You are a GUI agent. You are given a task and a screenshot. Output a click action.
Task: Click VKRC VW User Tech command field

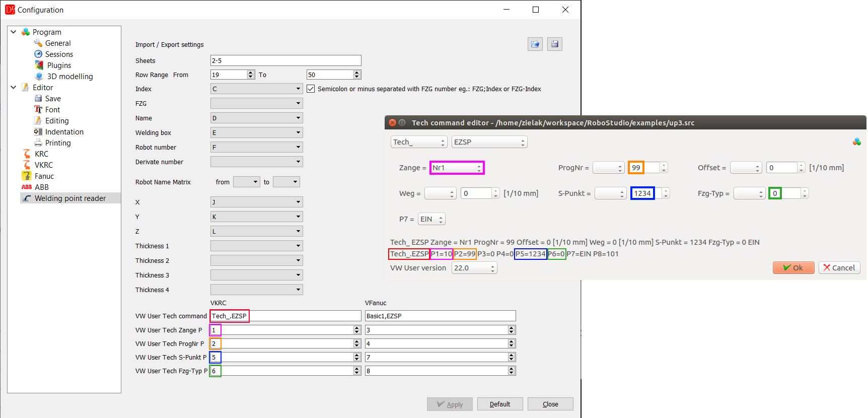(285, 316)
